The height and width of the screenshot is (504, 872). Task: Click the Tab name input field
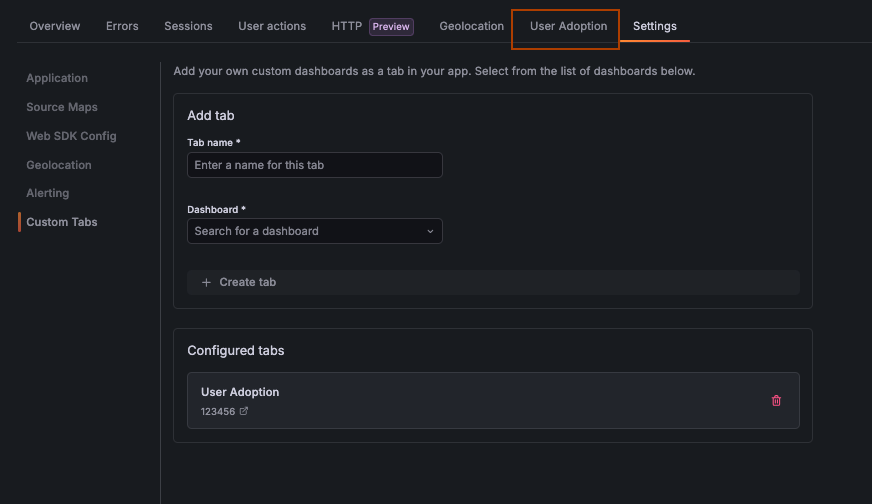coord(315,165)
